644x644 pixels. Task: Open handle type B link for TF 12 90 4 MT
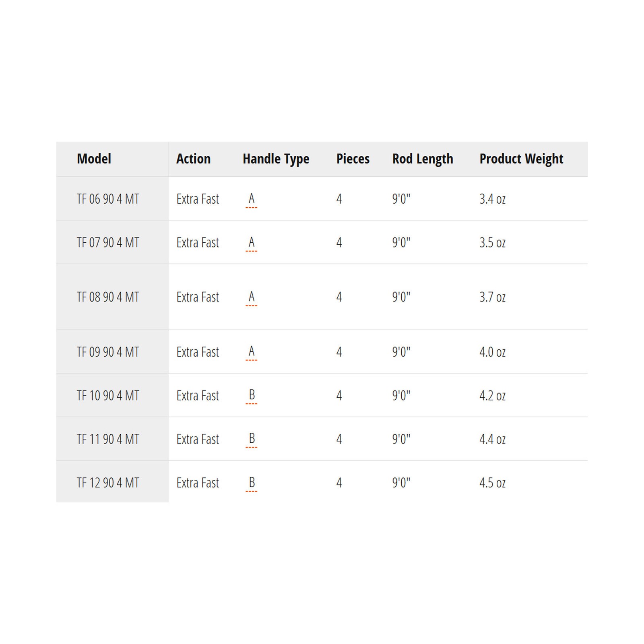pos(251,483)
